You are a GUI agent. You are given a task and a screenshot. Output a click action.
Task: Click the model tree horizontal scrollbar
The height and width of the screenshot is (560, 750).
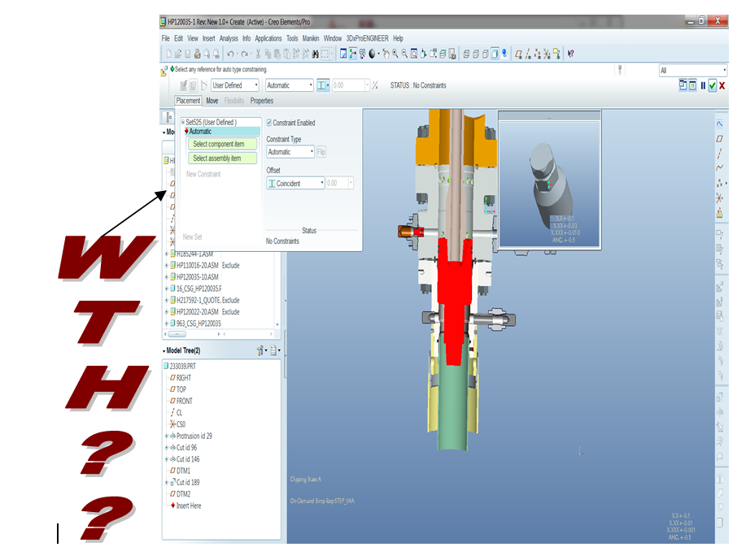click(x=177, y=335)
